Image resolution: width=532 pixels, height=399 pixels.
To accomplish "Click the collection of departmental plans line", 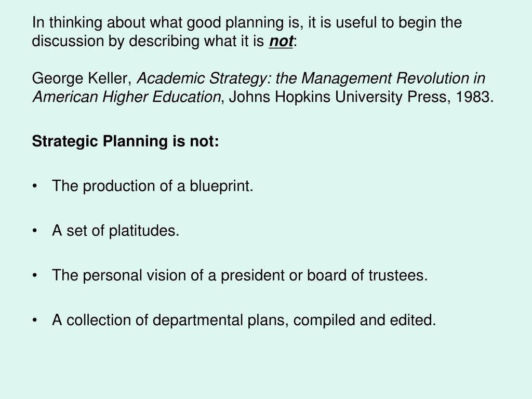I will pyautogui.click(x=244, y=320).
